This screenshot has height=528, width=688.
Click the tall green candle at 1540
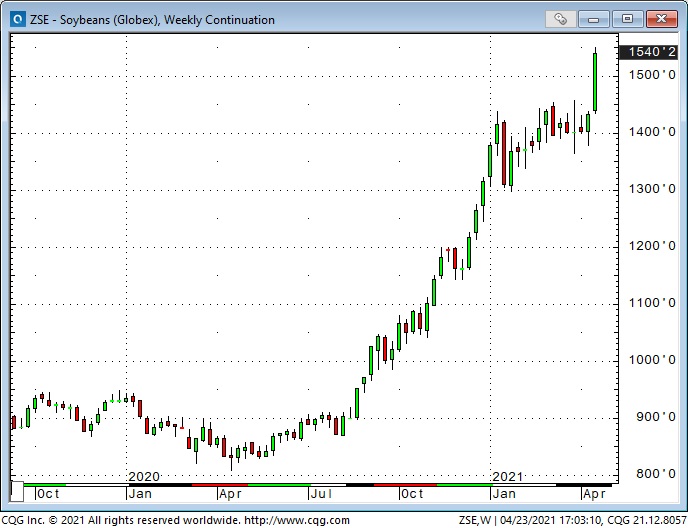[x=595, y=82]
